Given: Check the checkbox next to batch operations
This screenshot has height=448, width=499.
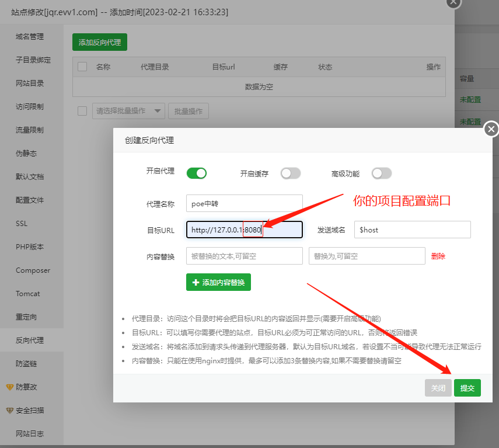Looking at the screenshot, I should click(82, 111).
